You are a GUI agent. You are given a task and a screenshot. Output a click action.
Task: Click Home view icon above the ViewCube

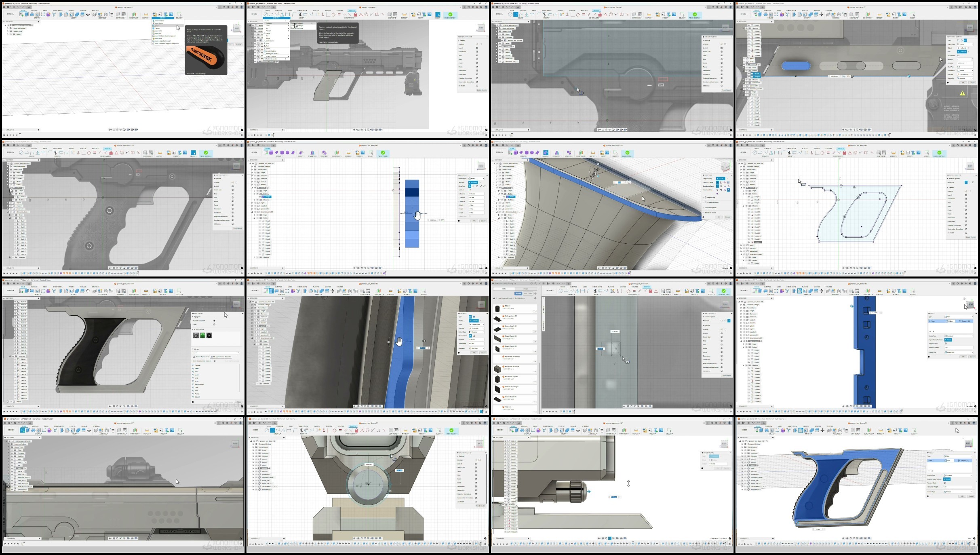tap(964, 298)
